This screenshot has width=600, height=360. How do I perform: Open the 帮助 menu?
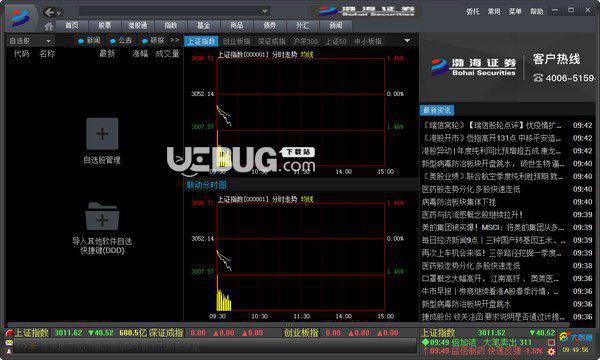[x=536, y=11]
